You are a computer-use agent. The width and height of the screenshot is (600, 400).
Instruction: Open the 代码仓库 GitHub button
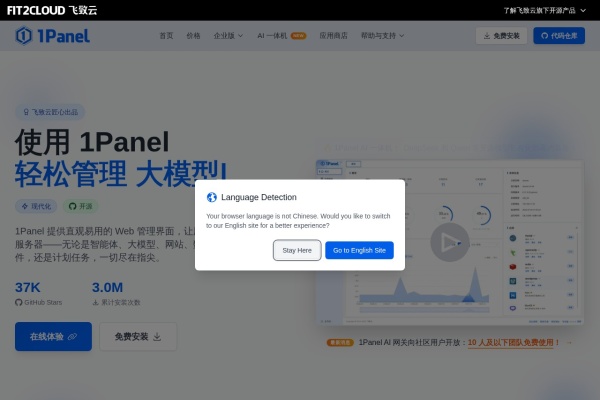coord(559,36)
